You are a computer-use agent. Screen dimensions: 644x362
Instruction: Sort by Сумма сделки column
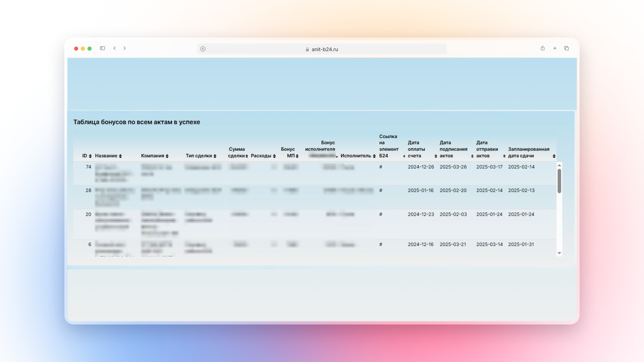pos(247,156)
